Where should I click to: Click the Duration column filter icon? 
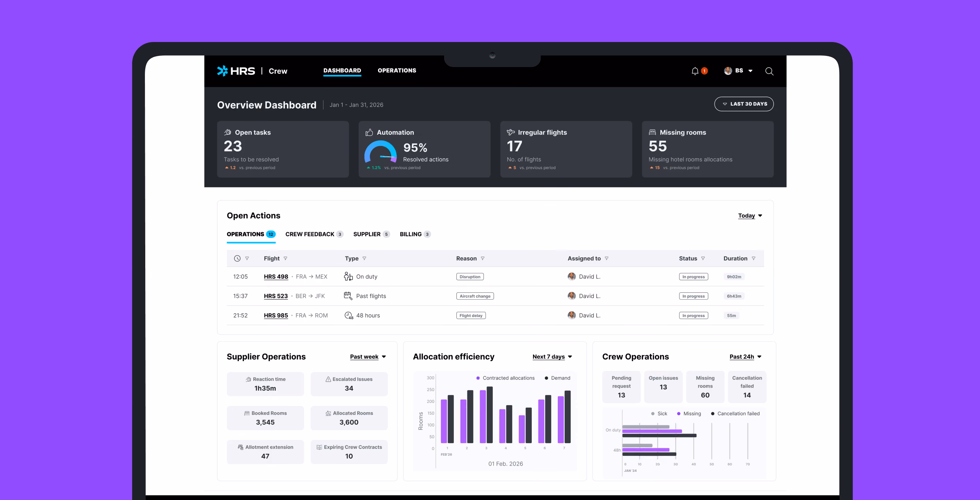click(x=753, y=258)
